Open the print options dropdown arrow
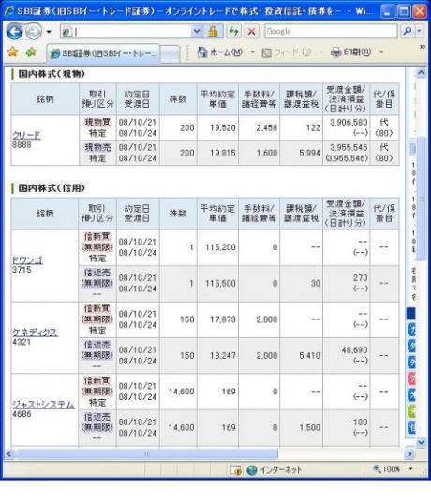The height and width of the screenshot is (504, 431). tap(381, 52)
